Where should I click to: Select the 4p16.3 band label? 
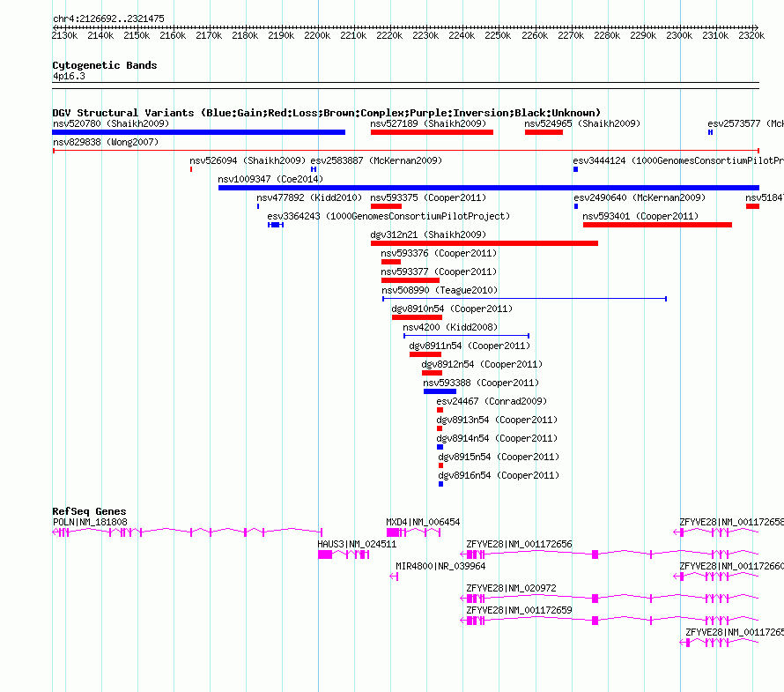[x=69, y=76]
